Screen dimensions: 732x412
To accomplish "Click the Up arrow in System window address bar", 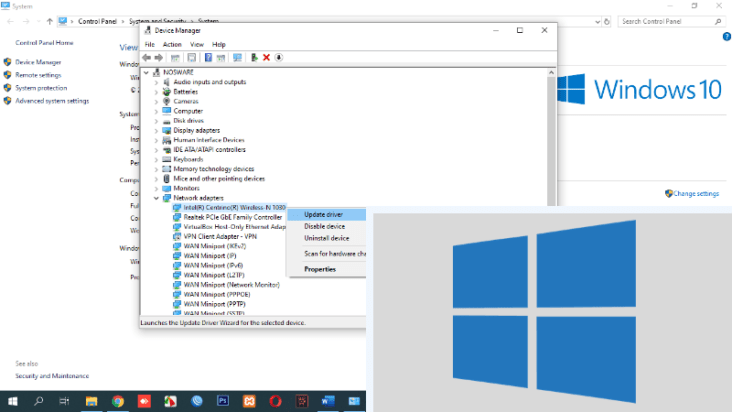I will [x=49, y=21].
